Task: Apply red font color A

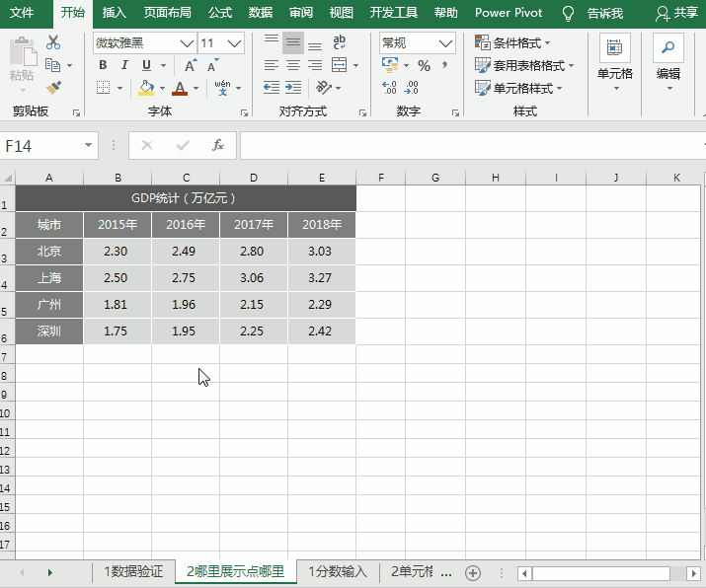Action: click(x=180, y=88)
